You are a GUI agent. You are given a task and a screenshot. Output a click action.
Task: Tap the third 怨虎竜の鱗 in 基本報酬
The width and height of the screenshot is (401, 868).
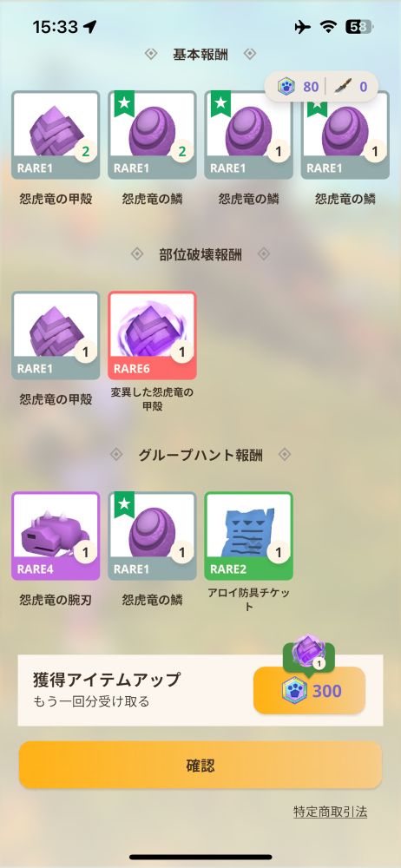249,135
